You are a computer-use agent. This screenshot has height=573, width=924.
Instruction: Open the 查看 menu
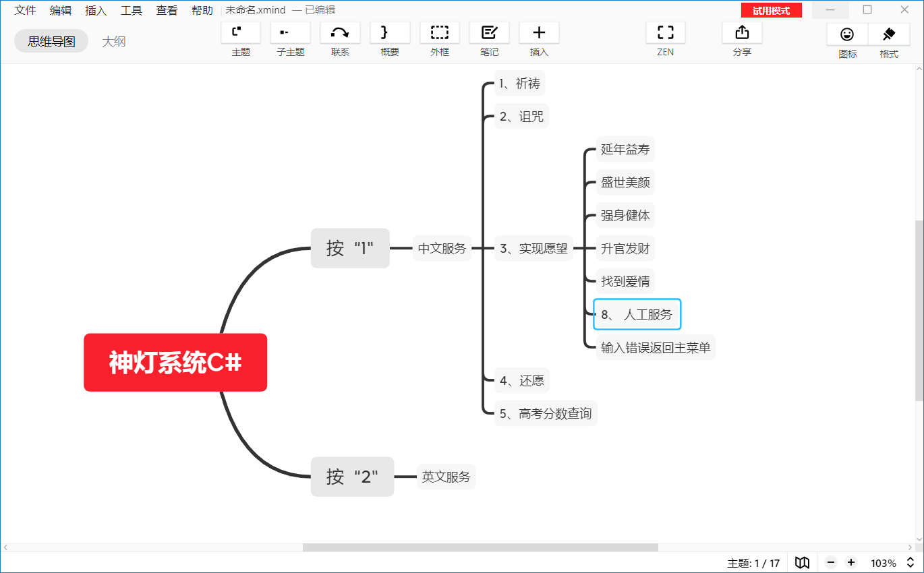(x=167, y=10)
